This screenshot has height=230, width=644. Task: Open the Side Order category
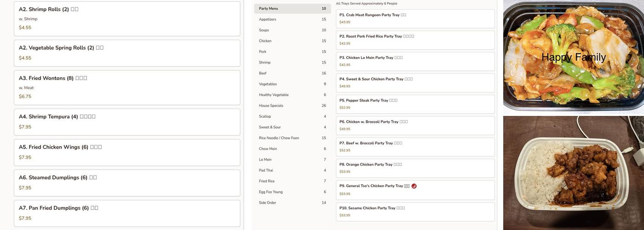(x=292, y=203)
